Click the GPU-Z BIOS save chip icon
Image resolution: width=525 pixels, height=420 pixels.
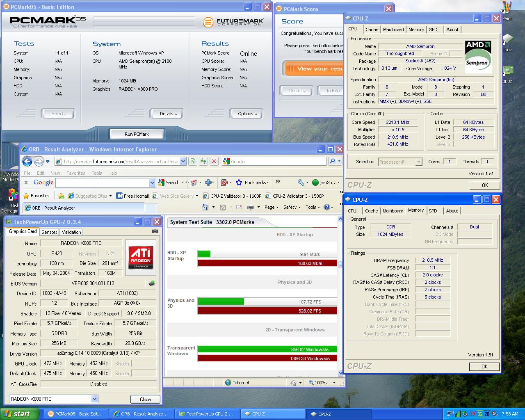[152, 283]
